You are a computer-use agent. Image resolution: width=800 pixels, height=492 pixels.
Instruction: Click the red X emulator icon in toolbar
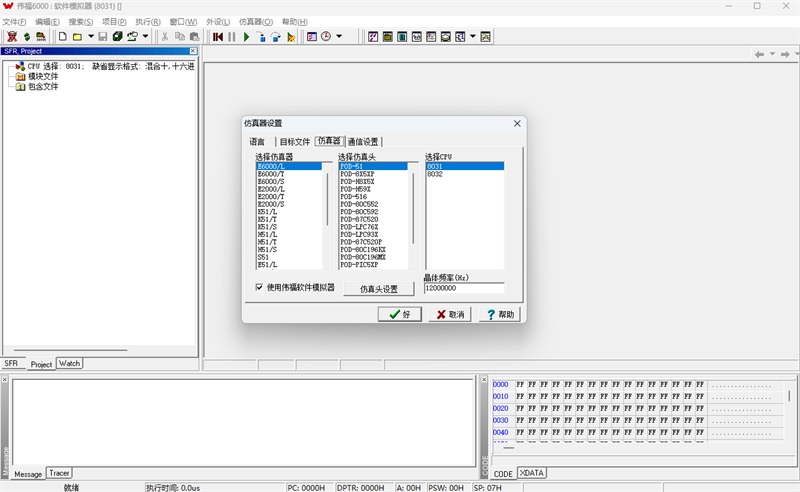click(x=12, y=37)
